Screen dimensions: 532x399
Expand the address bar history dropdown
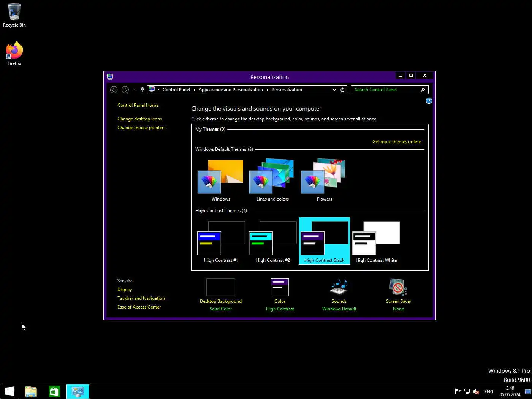tap(334, 90)
